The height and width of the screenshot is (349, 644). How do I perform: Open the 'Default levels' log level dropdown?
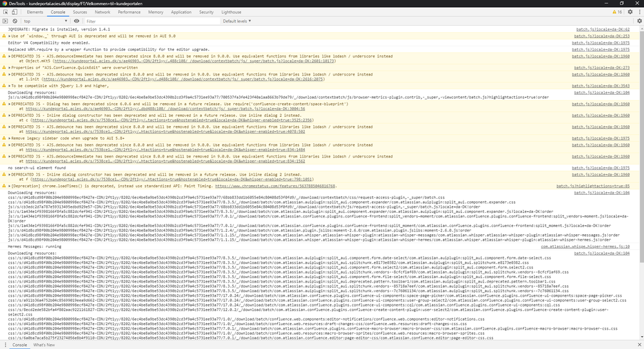click(x=237, y=21)
